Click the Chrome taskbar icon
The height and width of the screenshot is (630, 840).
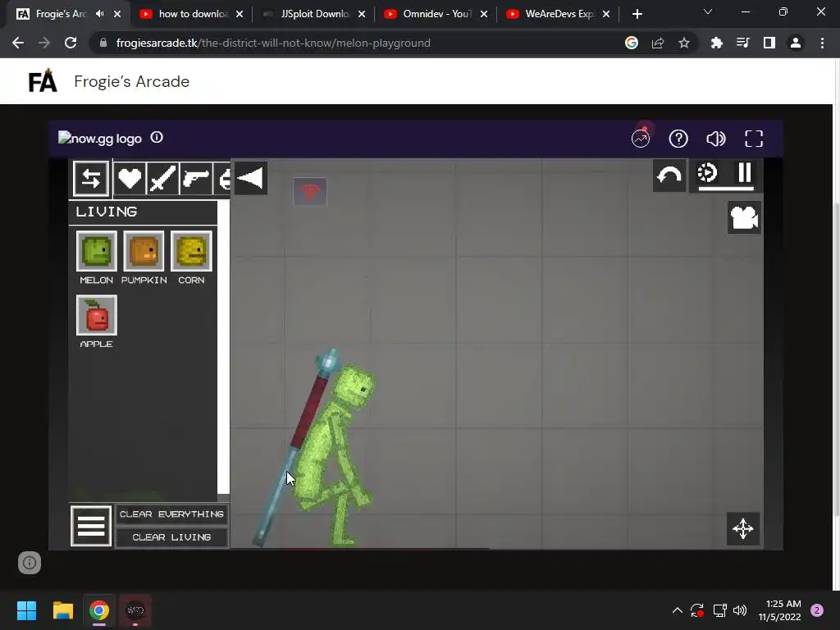click(x=99, y=610)
